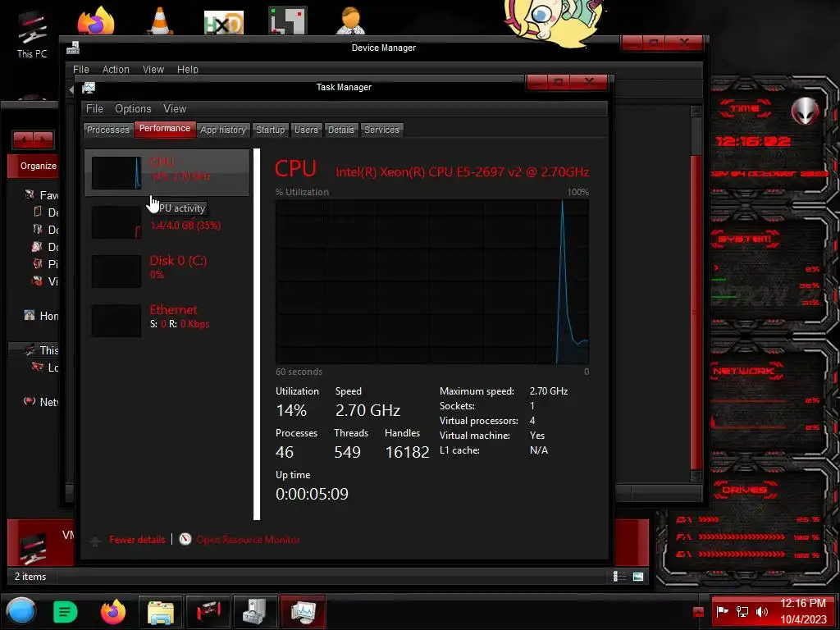Select Homegroup item in Explorer tree
The height and width of the screenshot is (630, 840).
[x=41, y=316]
